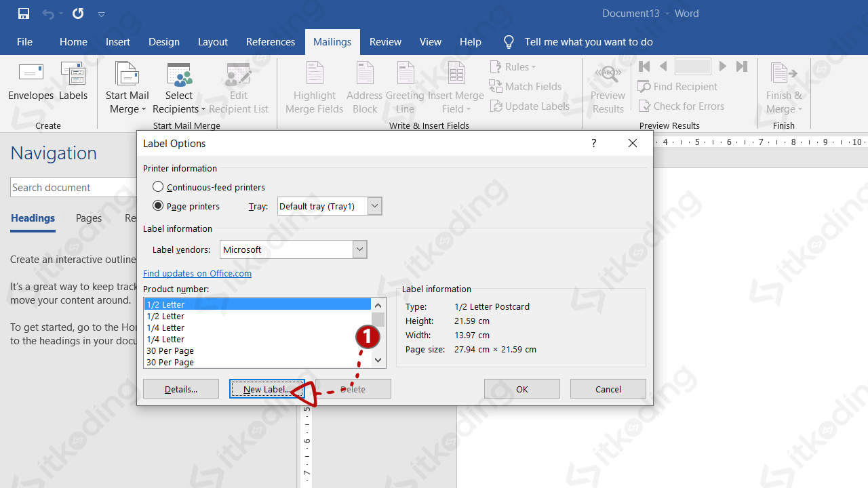
Task: Click Search document field in Navigation
Action: click(x=73, y=188)
